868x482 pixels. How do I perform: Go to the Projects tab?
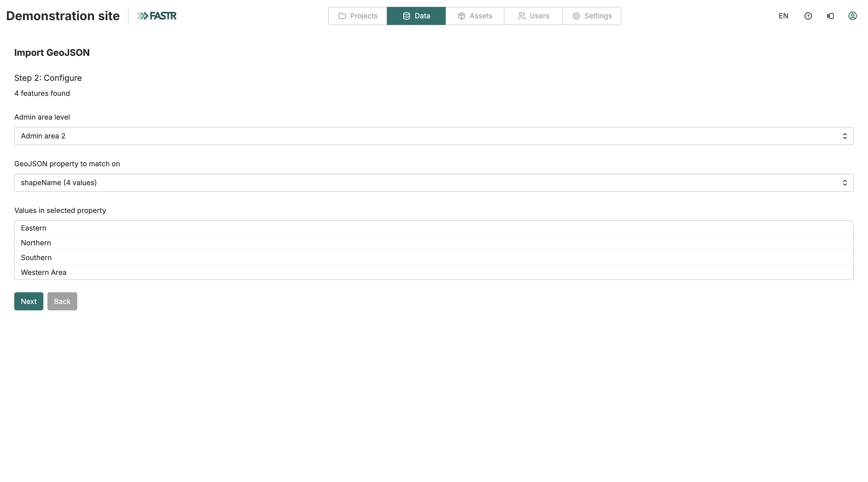pos(358,16)
